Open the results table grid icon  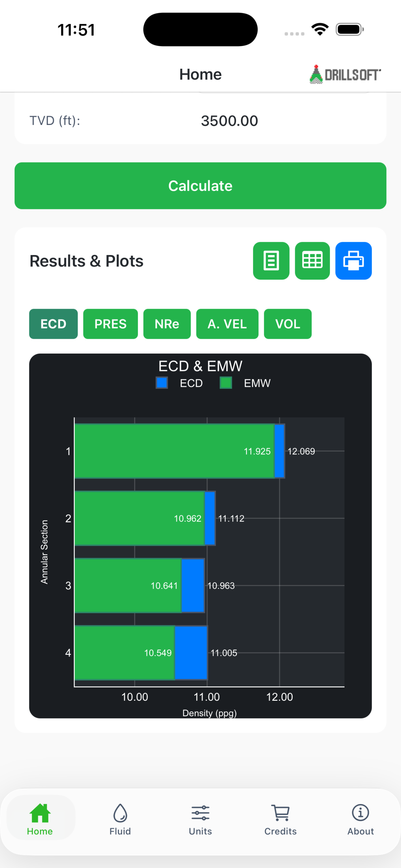click(x=312, y=261)
